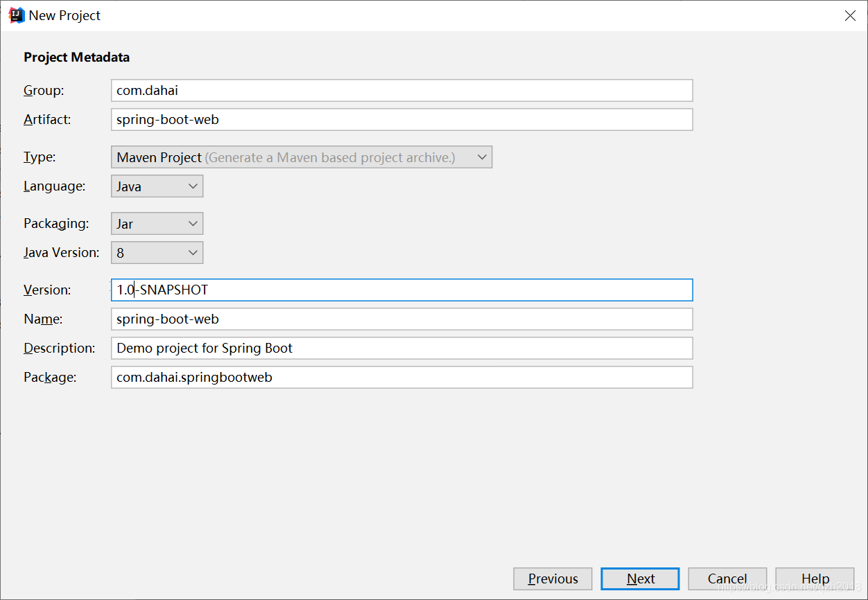This screenshot has width=868, height=600.
Task: Open the Language dropdown showing Java
Action: (157, 186)
